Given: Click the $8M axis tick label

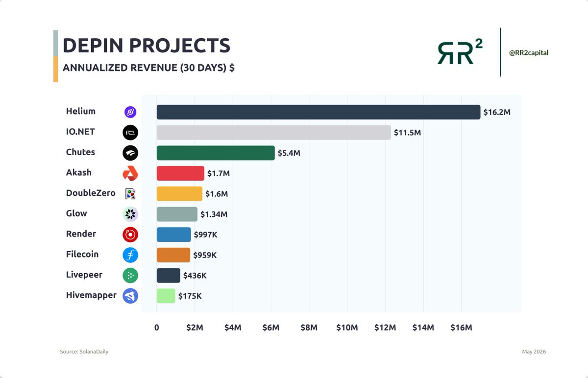Looking at the screenshot, I should (309, 327).
